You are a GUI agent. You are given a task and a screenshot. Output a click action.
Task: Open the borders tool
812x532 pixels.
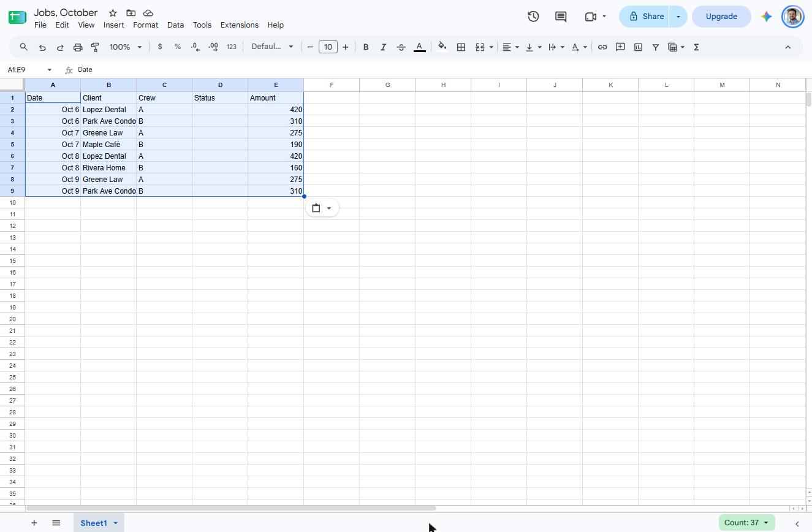pos(461,47)
